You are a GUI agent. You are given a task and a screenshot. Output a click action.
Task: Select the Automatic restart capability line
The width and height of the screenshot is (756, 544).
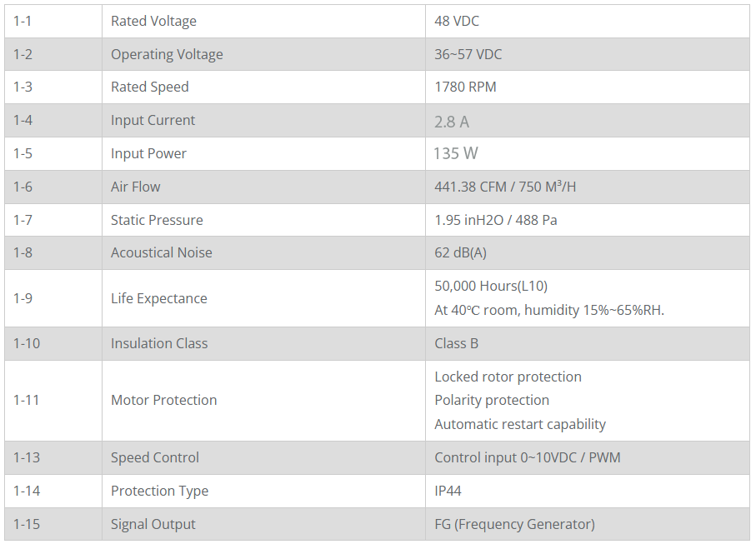point(520,424)
